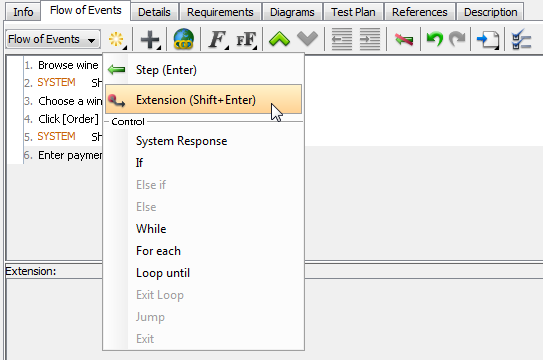Click the blue arrow document export icon

pos(488,40)
